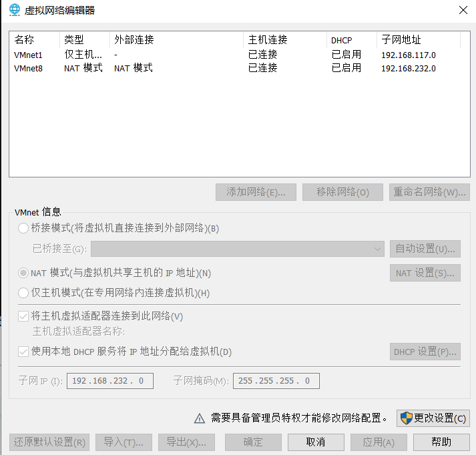Select NAT 模式 radio button
This screenshot has height=455, width=476.
pos(23,273)
